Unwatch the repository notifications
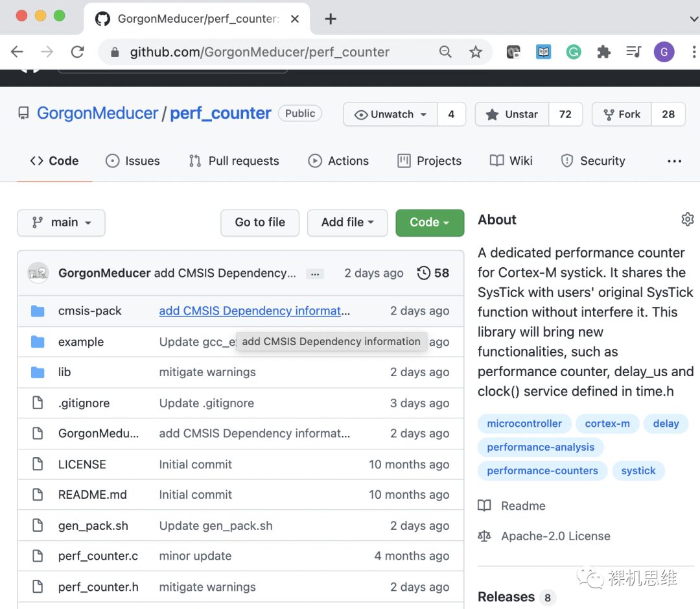Screen dimensions: 700x609 click(x=391, y=114)
